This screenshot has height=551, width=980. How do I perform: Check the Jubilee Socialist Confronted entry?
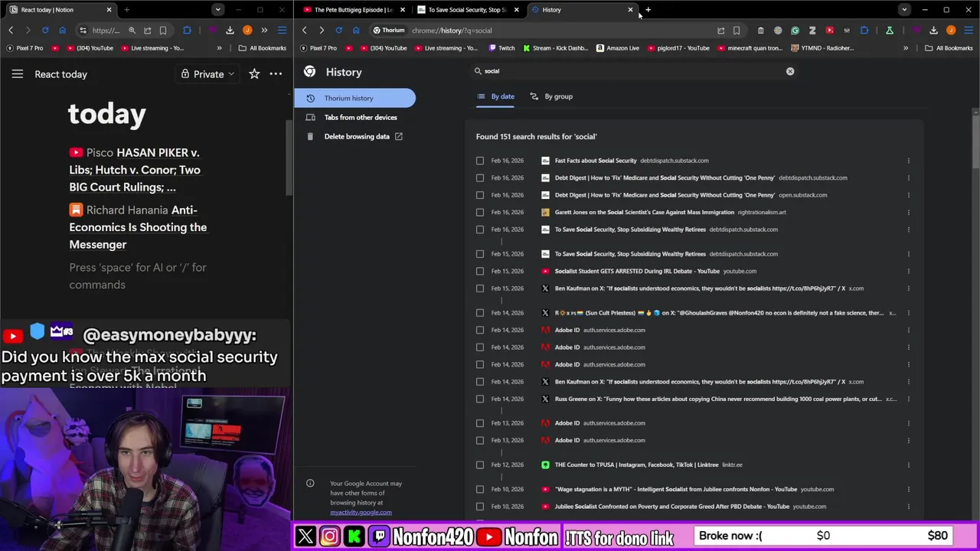480,507
